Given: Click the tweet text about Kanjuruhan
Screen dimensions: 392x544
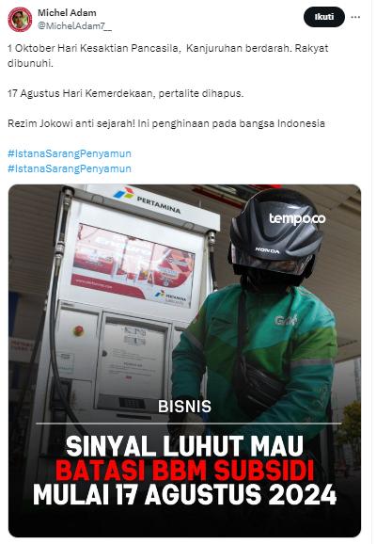Looking at the screenshot, I should [167, 56].
